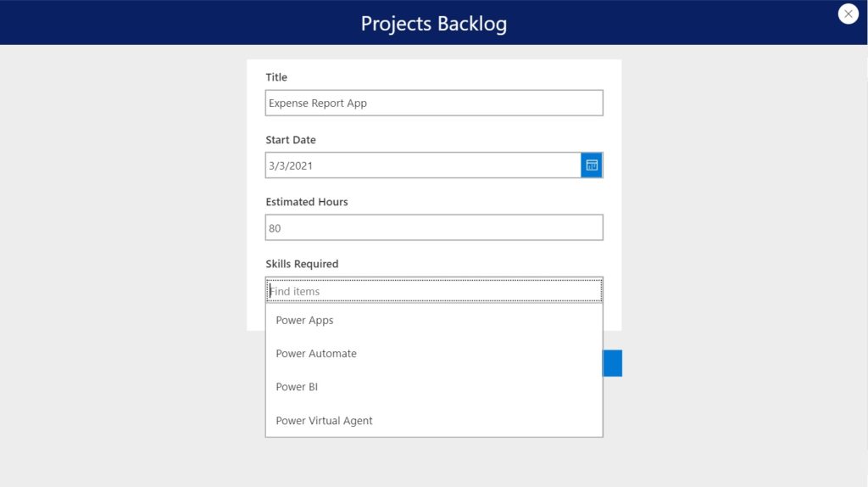Click the partially hidden blue submit button
868x487 pixels.
(x=612, y=363)
